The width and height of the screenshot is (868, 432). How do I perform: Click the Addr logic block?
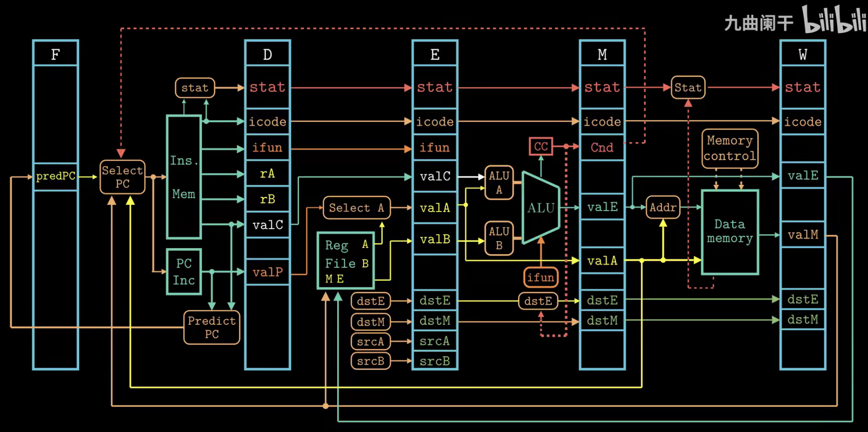(x=663, y=208)
